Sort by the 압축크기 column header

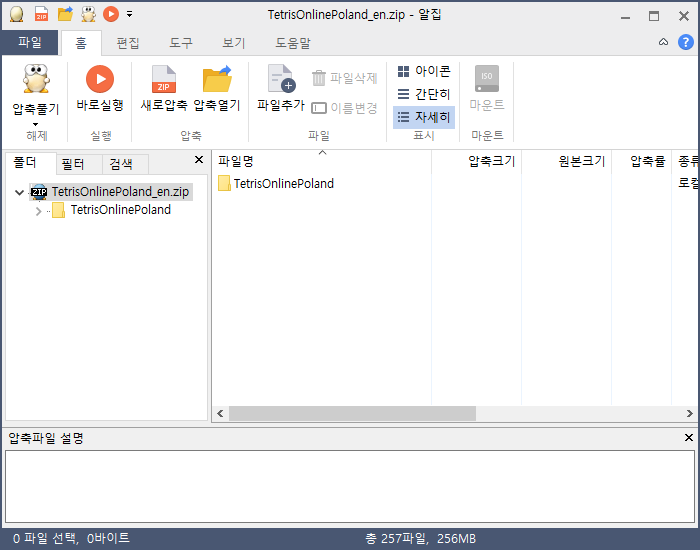[476, 161]
